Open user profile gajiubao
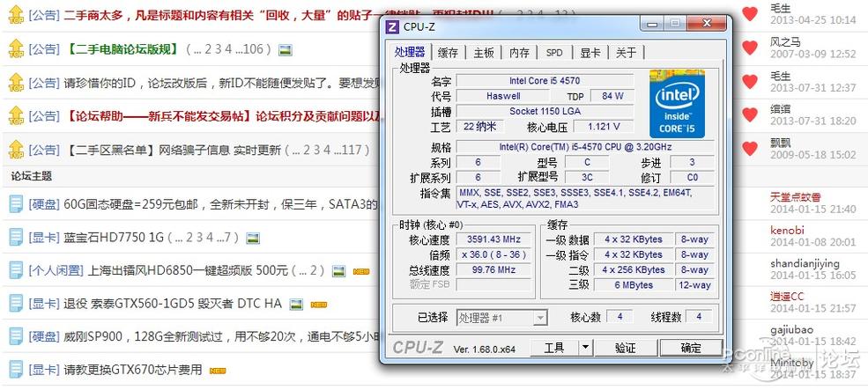Viewport: 868px width, 390px height. click(791, 330)
